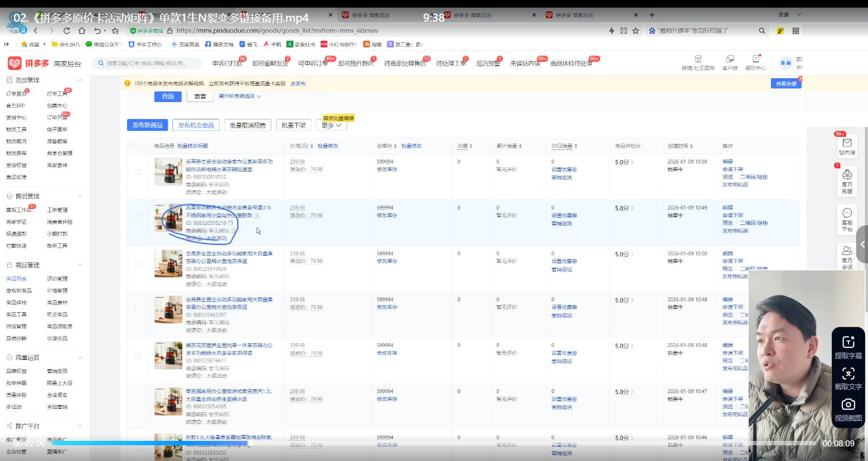Click 批量下架 button
Image resolution: width=868 pixels, height=461 pixels.
coord(293,125)
